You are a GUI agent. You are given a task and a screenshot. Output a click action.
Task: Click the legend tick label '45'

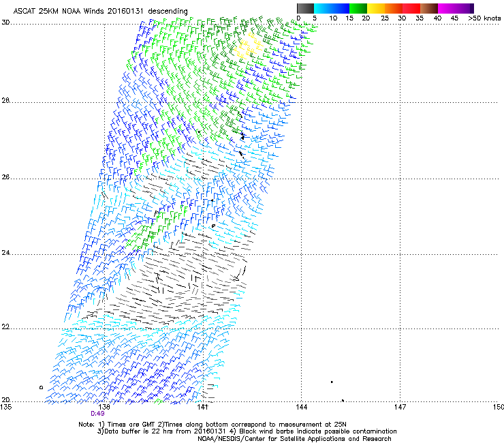[454, 18]
